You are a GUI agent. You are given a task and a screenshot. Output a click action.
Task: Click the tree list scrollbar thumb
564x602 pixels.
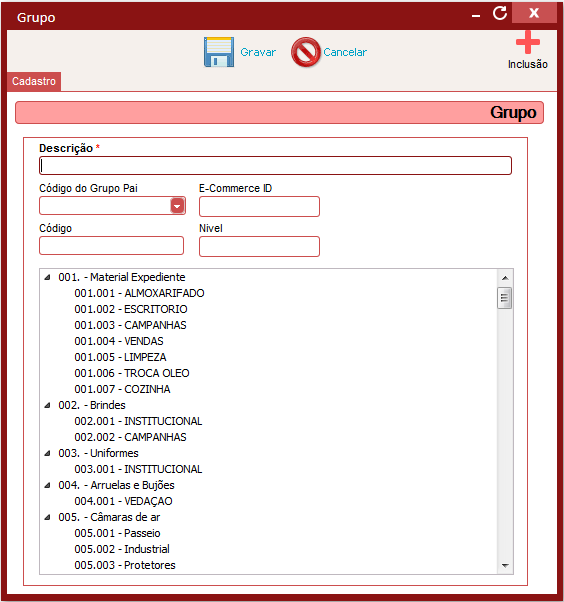[x=504, y=298]
